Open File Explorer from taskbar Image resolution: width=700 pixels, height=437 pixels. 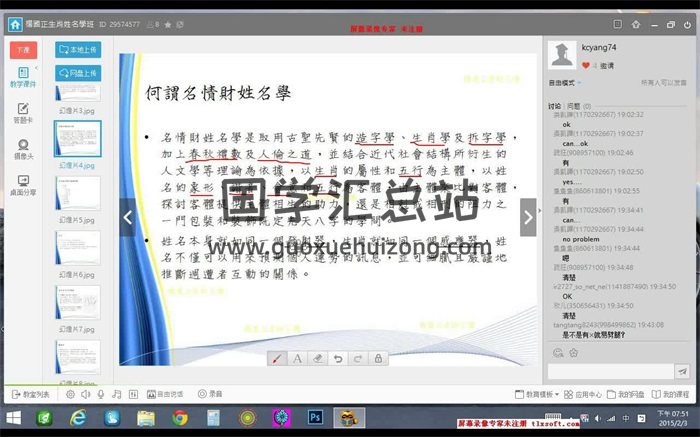[146, 418]
